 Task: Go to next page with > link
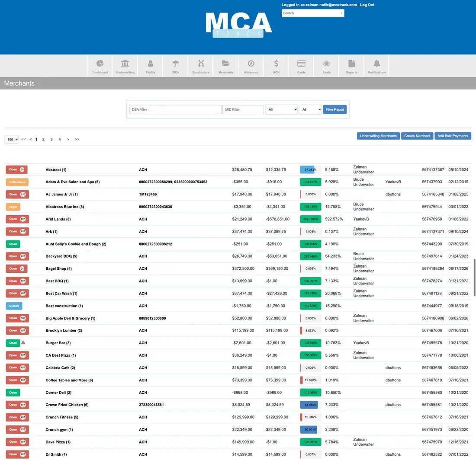(68, 140)
